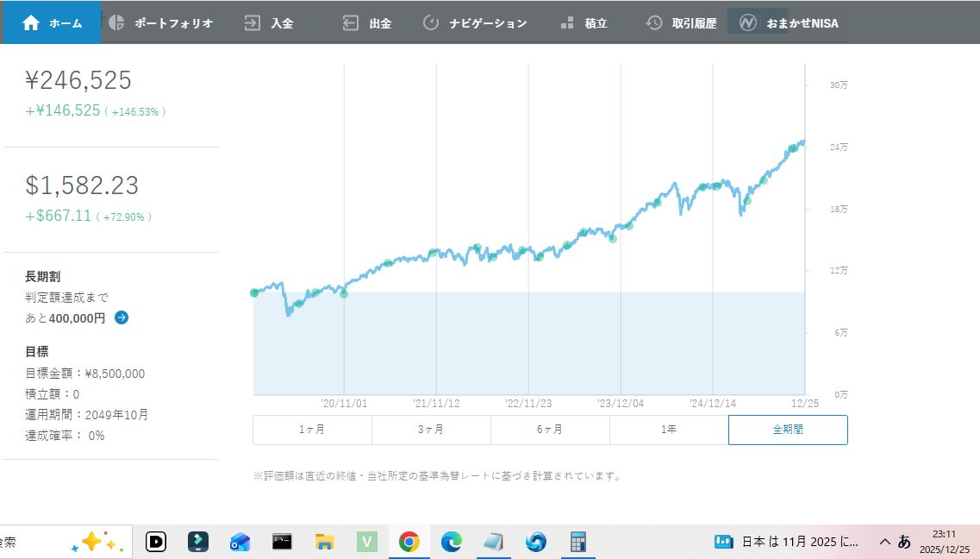Image resolution: width=980 pixels, height=559 pixels.
Task: Open the Google Chrome taskbar icon
Action: click(409, 542)
